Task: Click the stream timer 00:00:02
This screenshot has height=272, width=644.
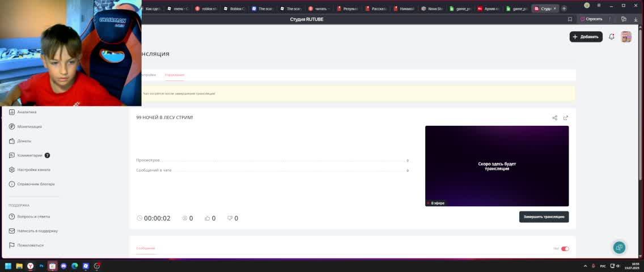Action: click(x=153, y=218)
